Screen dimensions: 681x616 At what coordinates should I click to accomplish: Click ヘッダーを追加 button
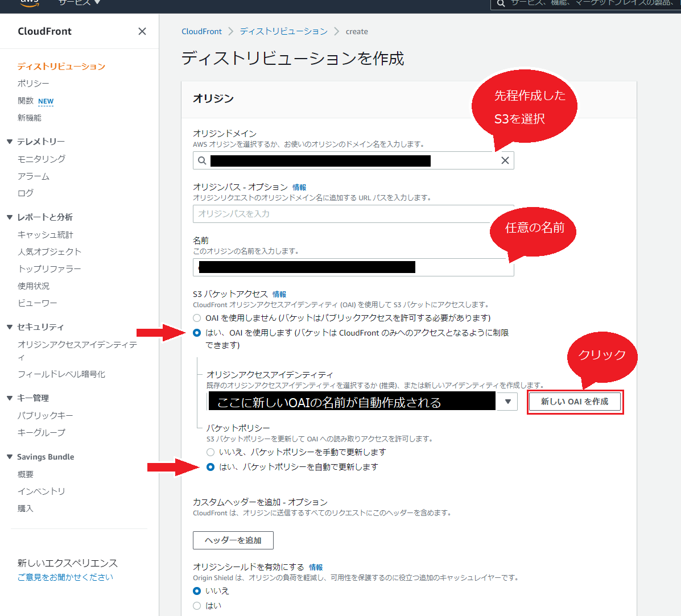(233, 540)
